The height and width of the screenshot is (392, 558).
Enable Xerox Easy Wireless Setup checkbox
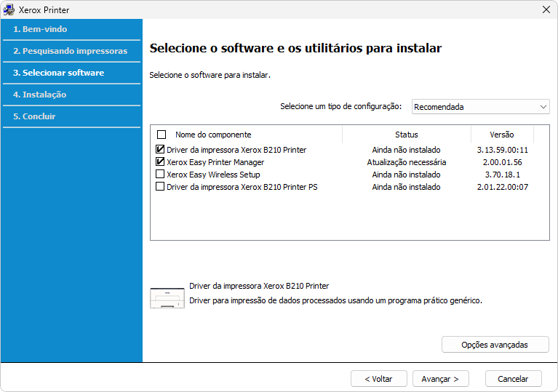160,174
